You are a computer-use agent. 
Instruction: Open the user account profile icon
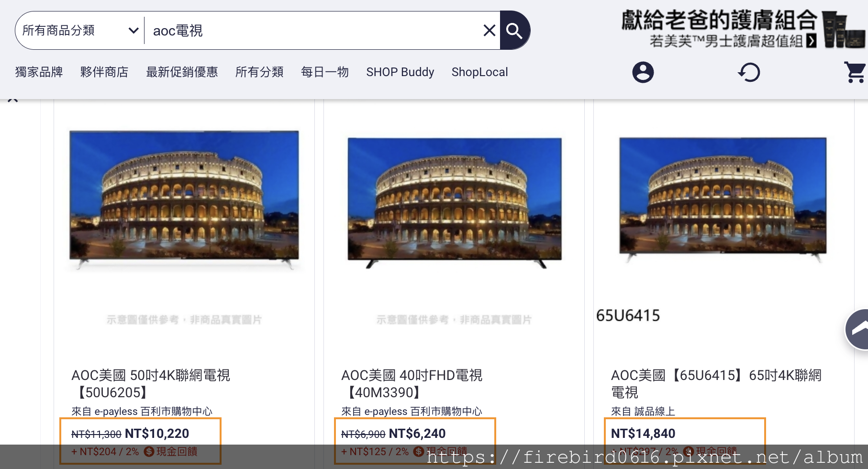tap(643, 72)
